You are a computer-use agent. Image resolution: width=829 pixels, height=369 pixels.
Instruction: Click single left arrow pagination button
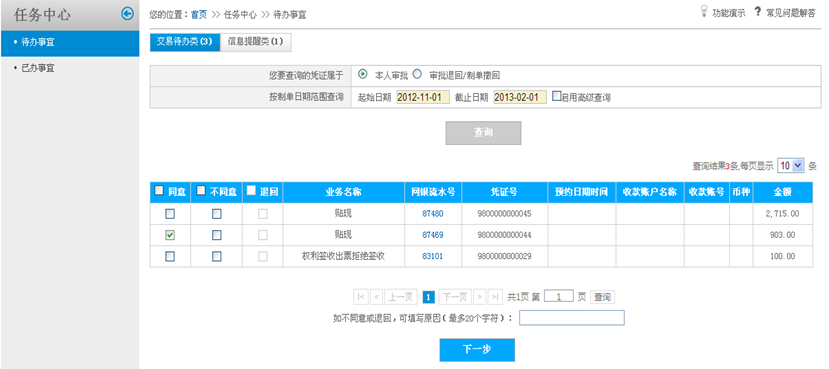coord(376,297)
